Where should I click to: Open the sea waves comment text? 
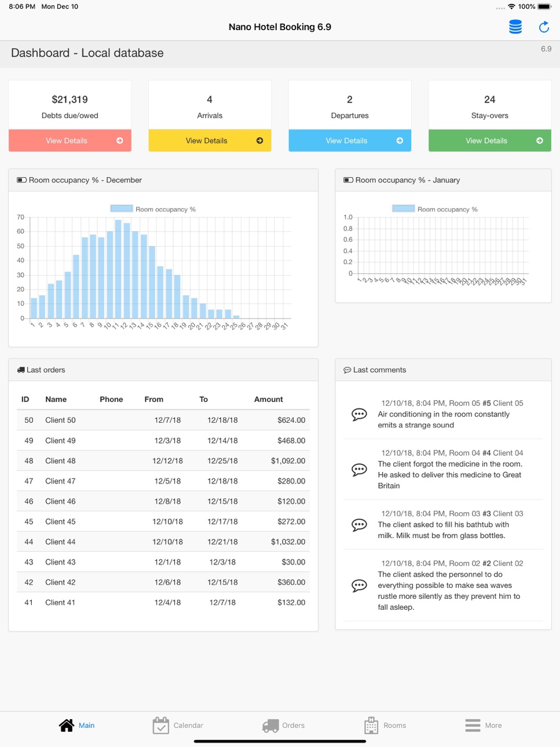coord(449,591)
